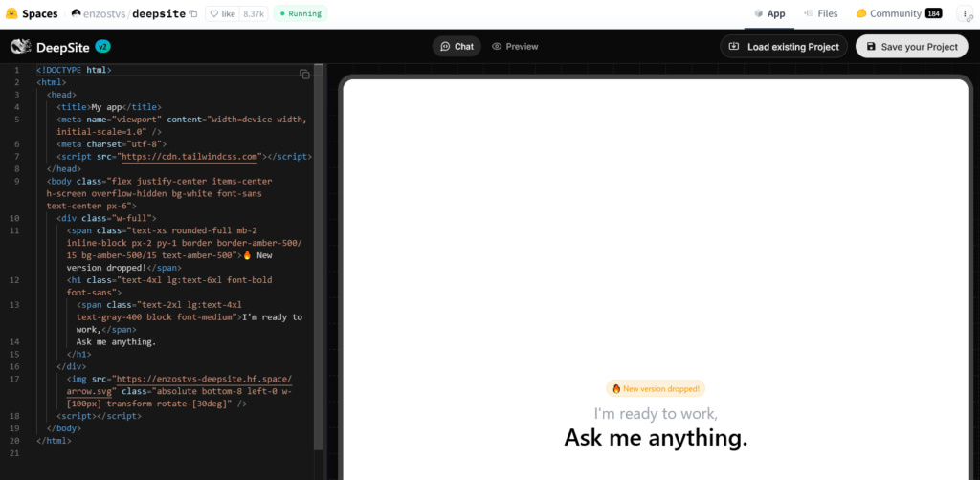The width and height of the screenshot is (980, 480).
Task: Click the DeepSite logo icon
Action: (21, 47)
